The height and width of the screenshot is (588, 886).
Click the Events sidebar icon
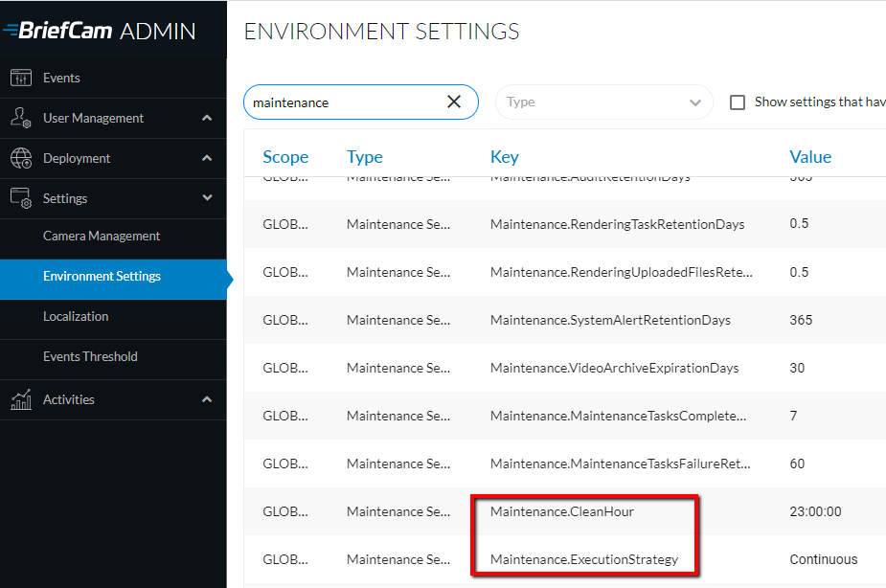coord(21,78)
